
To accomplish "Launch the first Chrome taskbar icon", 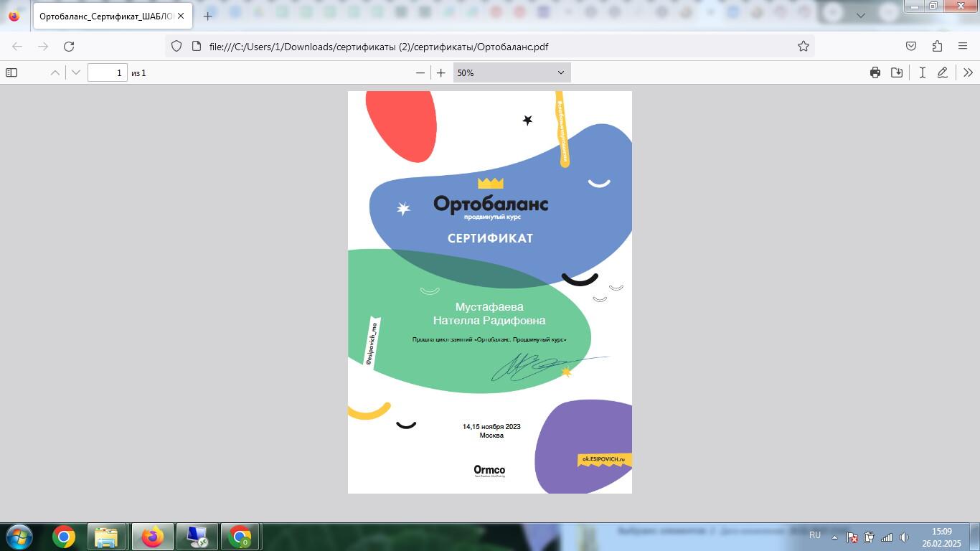I will 64,537.
